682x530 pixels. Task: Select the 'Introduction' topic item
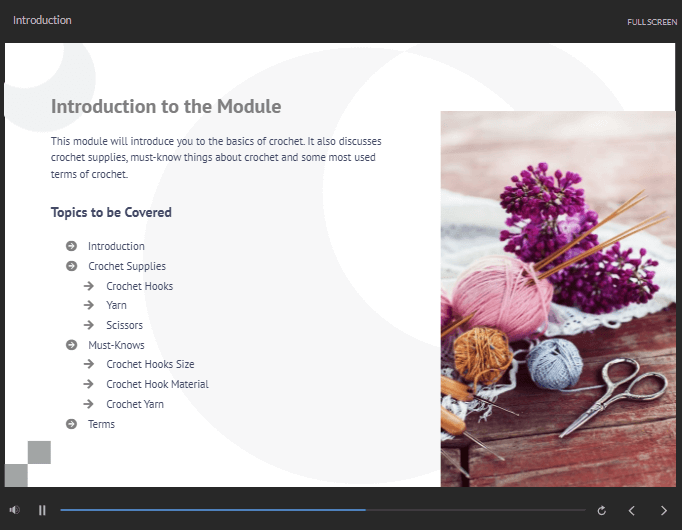116,246
